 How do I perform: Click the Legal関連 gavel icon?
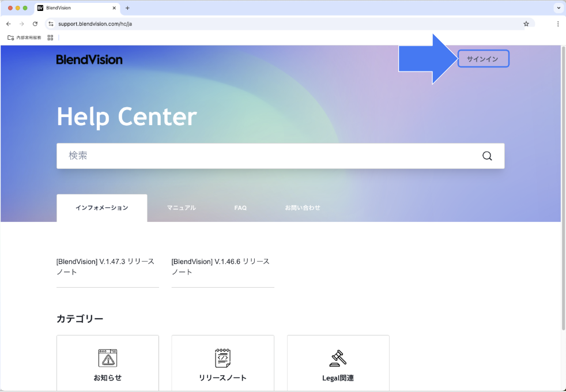click(x=338, y=358)
